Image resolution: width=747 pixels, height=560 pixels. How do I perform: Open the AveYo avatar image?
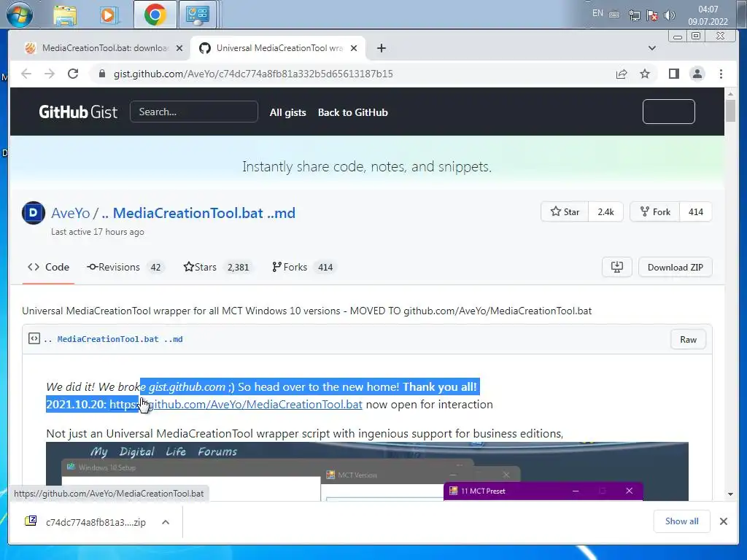(34, 213)
